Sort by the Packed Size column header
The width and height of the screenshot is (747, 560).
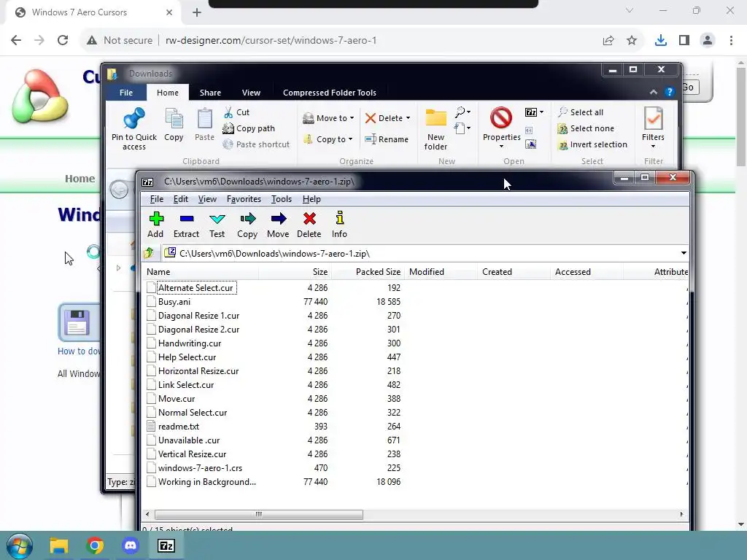[368, 272]
